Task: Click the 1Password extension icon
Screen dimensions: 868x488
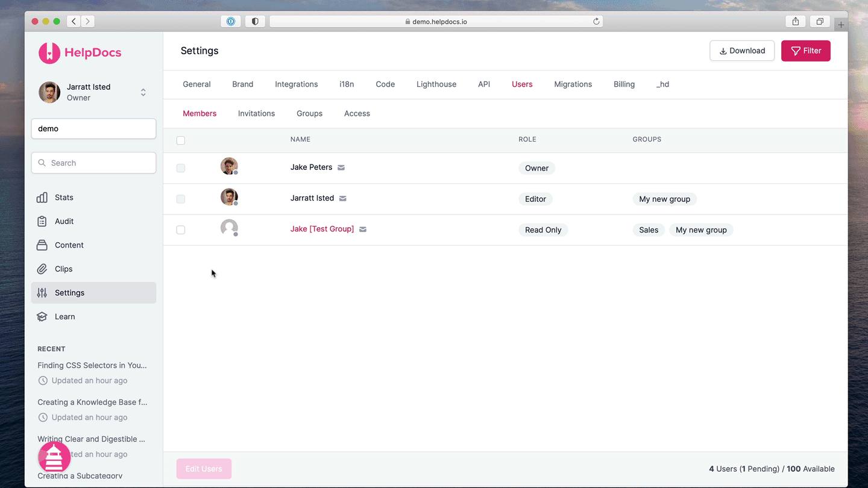Action: coord(231,21)
